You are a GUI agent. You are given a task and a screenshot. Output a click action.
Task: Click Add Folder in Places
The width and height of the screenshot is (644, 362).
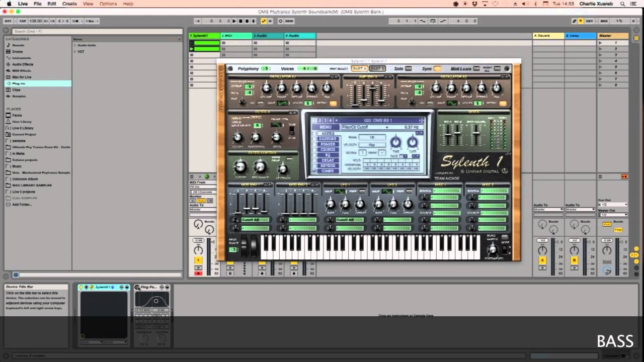tap(22, 204)
